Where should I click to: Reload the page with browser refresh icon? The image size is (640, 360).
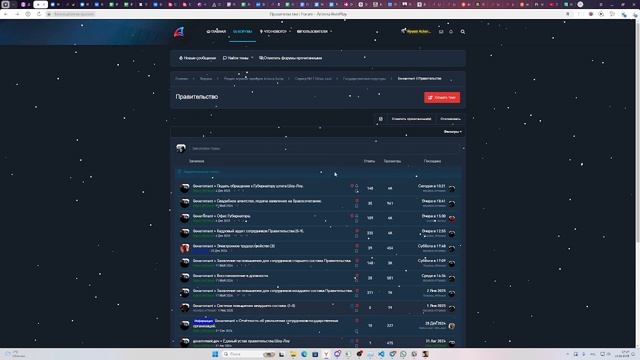click(x=39, y=14)
